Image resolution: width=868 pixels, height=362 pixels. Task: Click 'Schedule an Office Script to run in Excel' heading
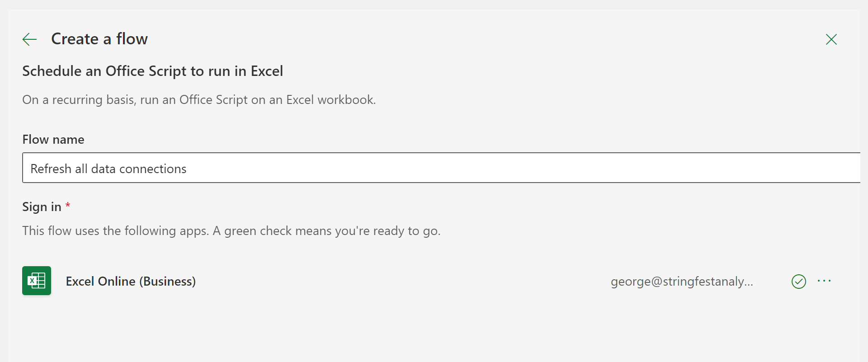tap(152, 71)
